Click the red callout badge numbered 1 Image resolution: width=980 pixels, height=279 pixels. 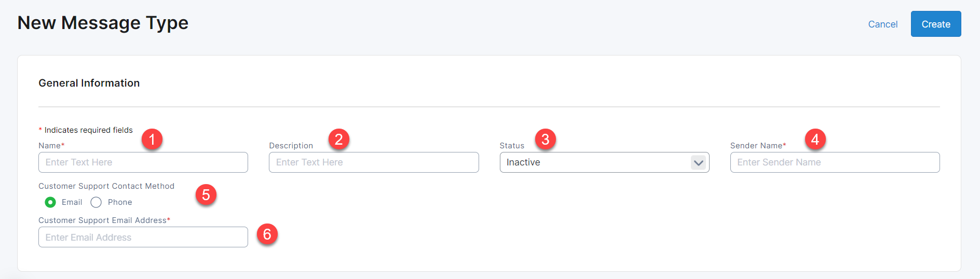[x=152, y=139]
